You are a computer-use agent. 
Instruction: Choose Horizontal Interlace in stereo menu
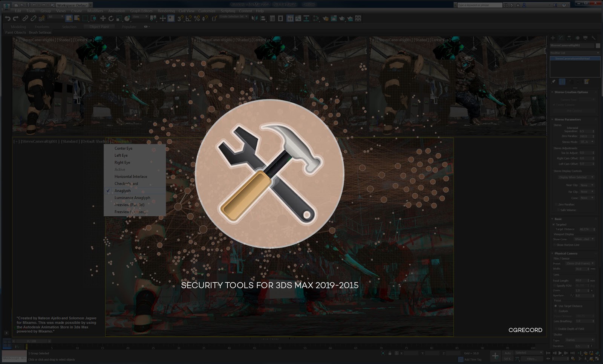coord(131,177)
